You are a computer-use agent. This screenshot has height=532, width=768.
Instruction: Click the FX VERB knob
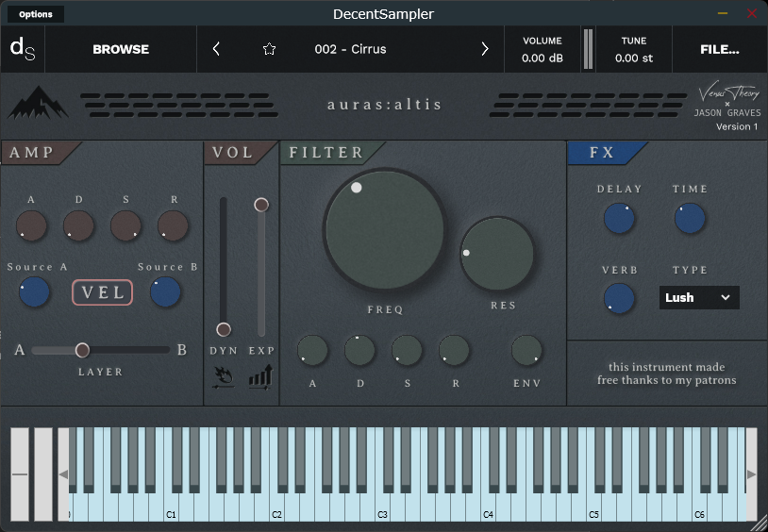[x=619, y=298]
